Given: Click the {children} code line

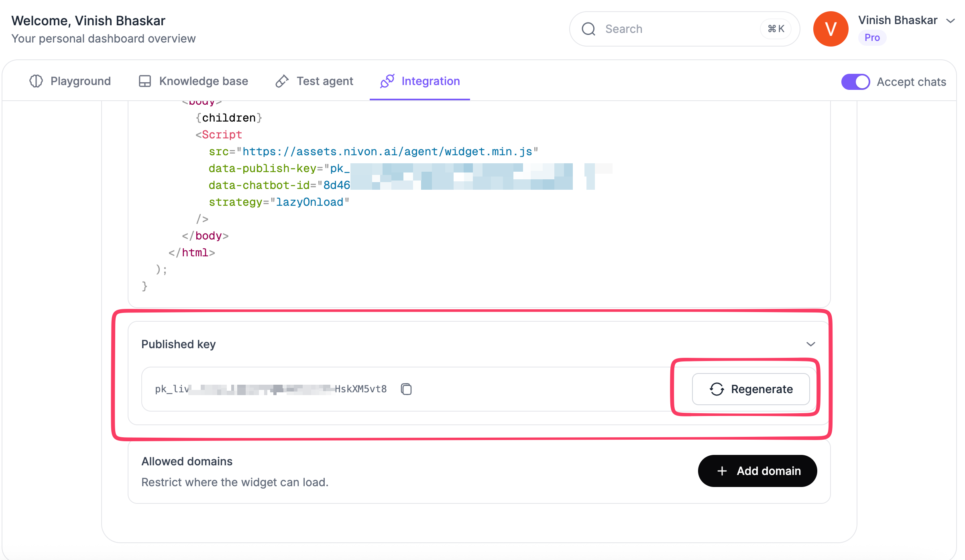Looking at the screenshot, I should click(x=229, y=118).
